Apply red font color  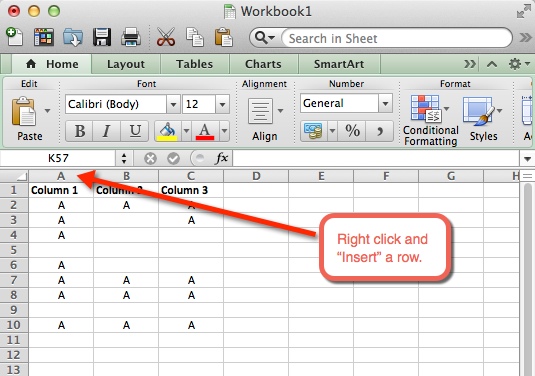click(x=205, y=131)
